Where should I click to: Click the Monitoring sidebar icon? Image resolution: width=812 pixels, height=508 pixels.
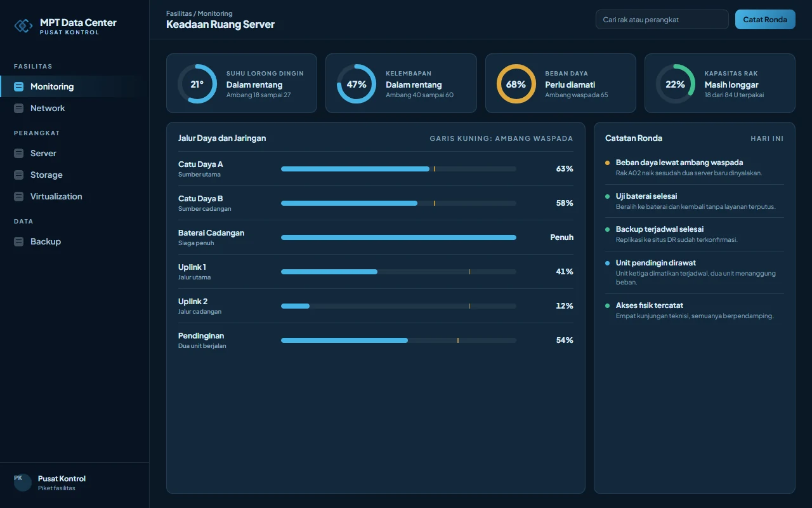click(18, 86)
